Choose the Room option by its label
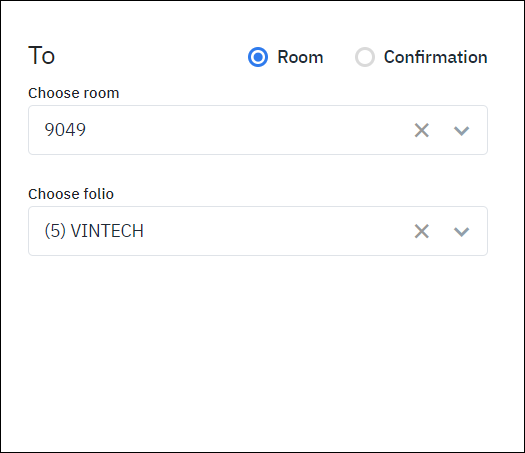This screenshot has height=453, width=525. click(300, 57)
